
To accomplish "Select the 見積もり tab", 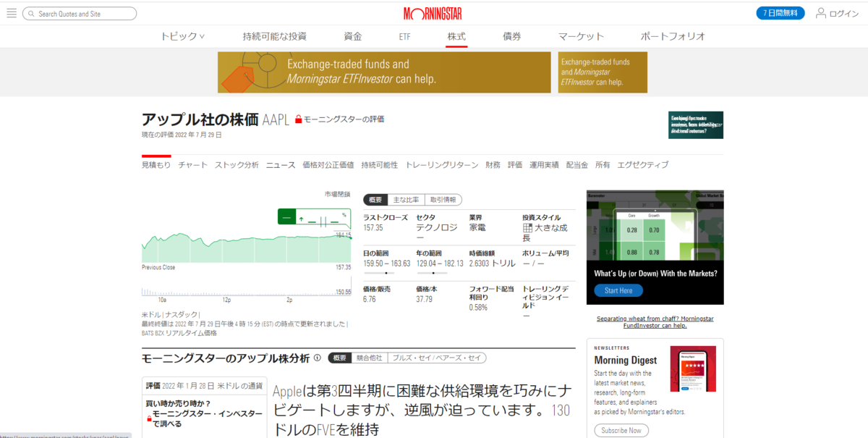I will pos(156,165).
